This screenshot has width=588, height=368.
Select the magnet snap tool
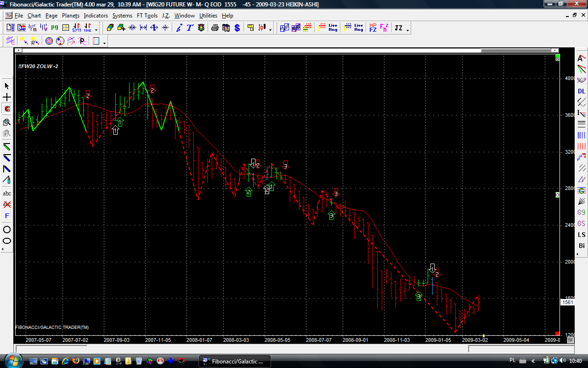(7, 109)
